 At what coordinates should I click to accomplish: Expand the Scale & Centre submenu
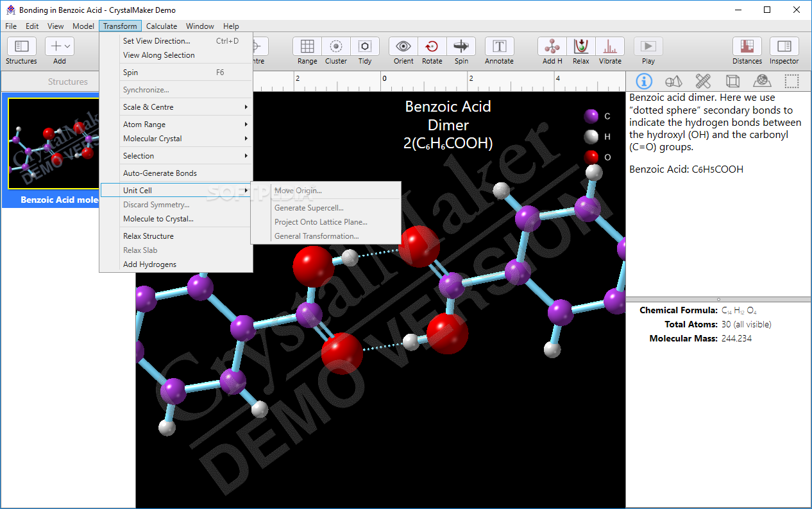(x=176, y=107)
